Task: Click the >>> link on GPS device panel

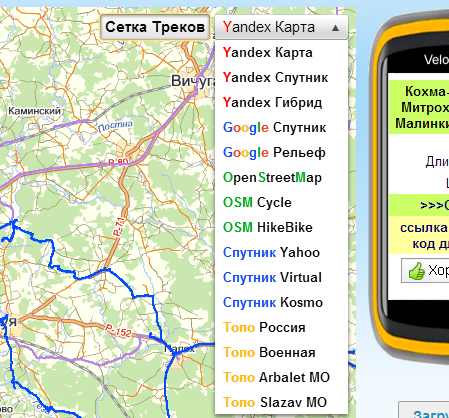Action: [x=435, y=204]
